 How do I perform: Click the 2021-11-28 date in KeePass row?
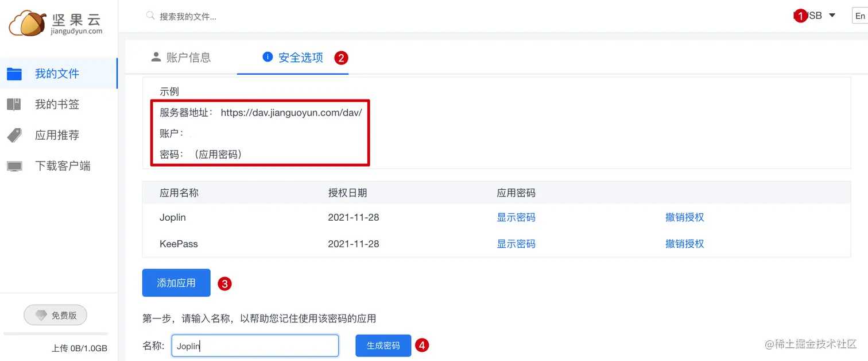[x=354, y=244]
